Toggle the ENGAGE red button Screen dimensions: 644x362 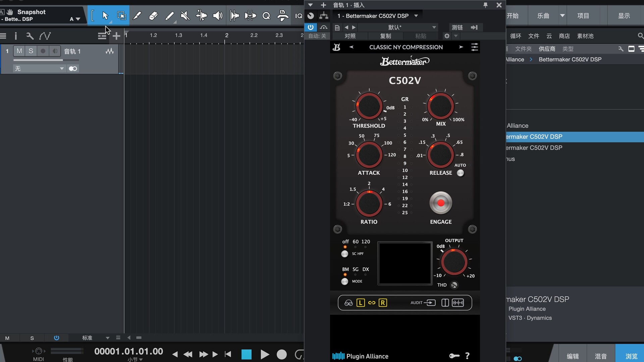[441, 203]
